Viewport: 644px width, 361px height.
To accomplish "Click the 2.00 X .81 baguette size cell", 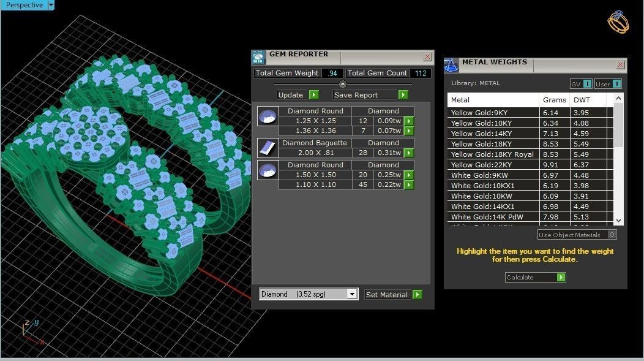I will point(315,153).
